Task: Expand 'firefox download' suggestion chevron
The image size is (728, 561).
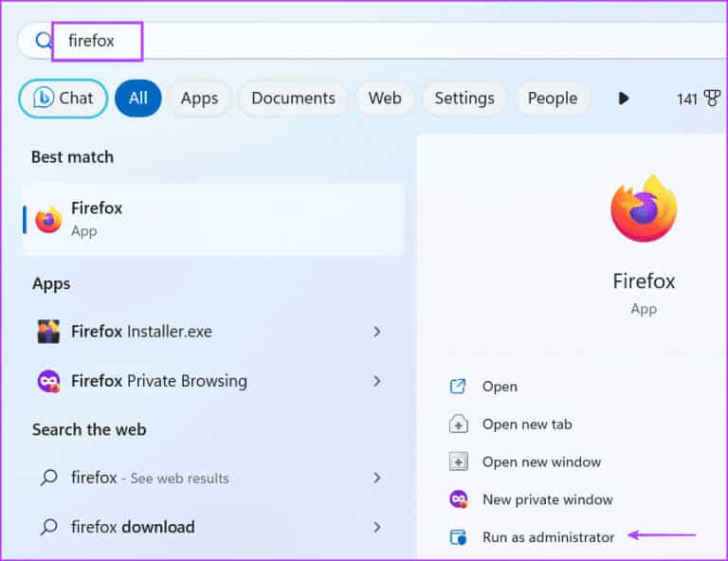Action: pyautogui.click(x=377, y=527)
